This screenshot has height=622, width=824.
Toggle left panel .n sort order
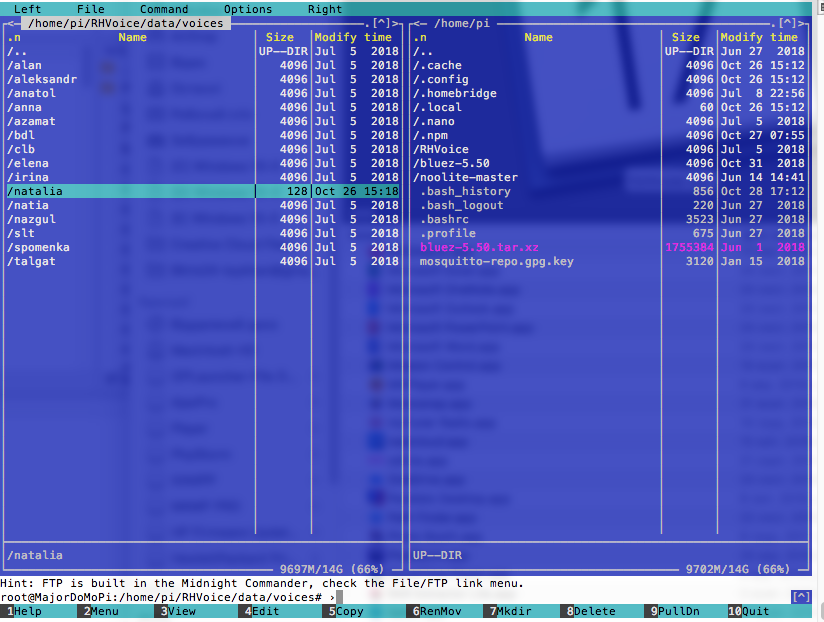[14, 37]
